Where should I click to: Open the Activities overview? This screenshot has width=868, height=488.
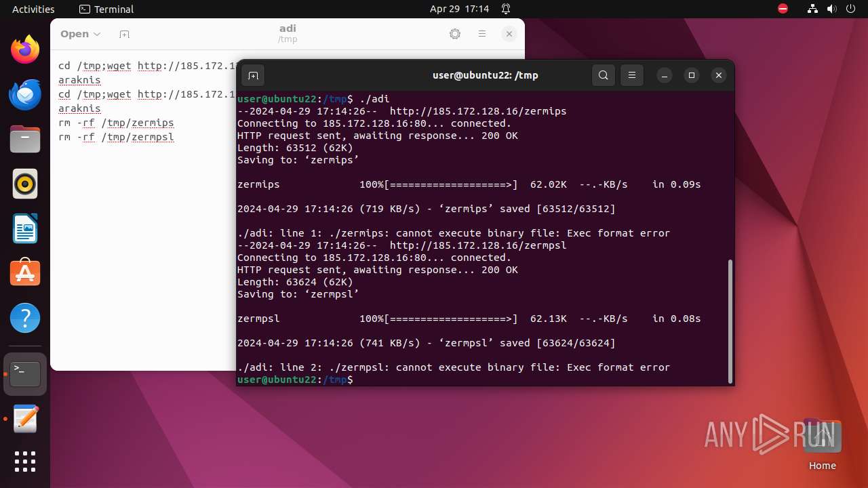[33, 9]
